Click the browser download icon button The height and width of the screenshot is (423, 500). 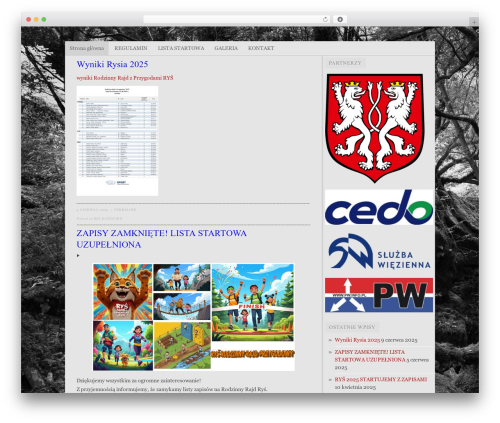point(340,19)
